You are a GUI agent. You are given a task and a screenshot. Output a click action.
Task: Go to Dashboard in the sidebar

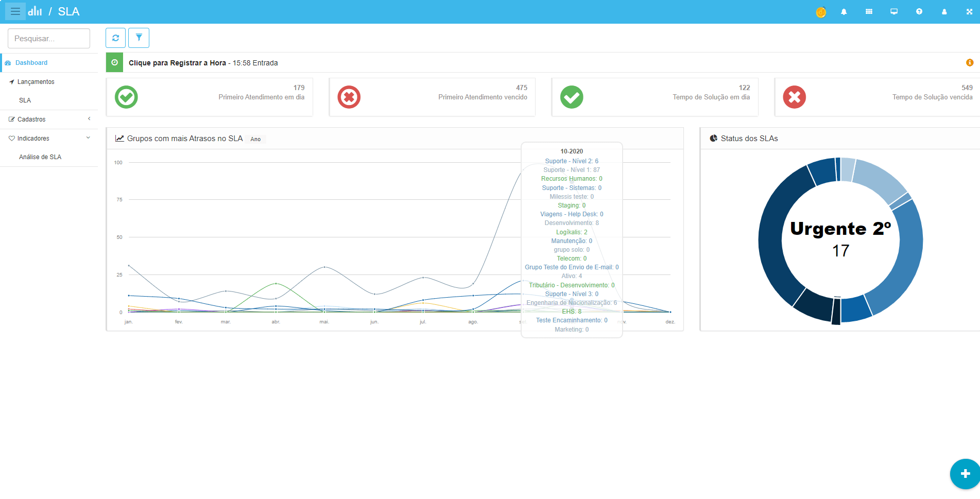click(x=31, y=63)
